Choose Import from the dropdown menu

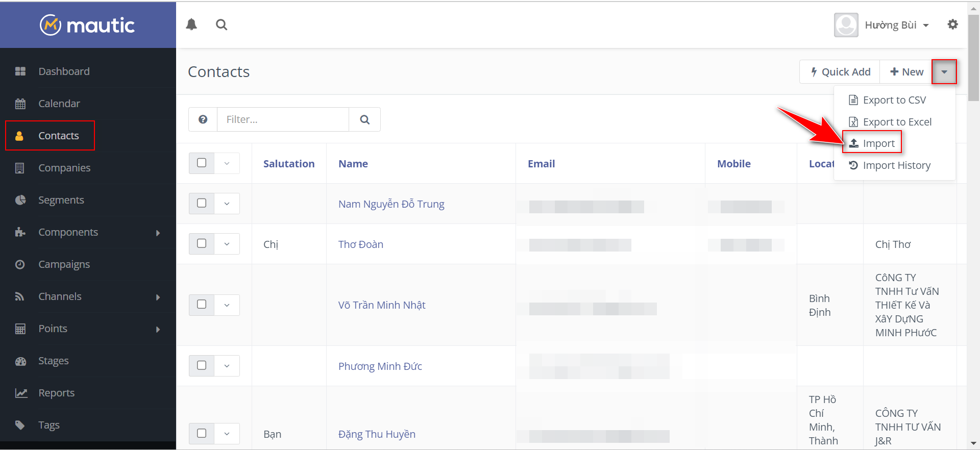(878, 143)
